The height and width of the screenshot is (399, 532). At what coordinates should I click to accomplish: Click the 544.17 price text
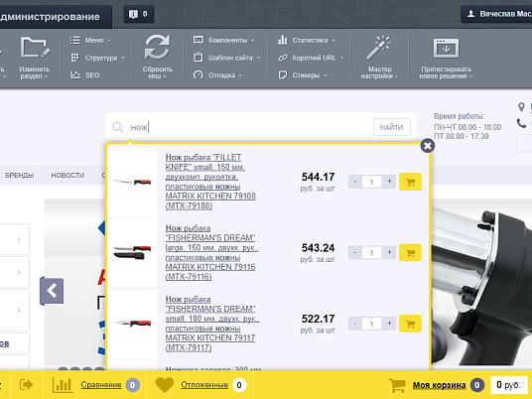[318, 177]
